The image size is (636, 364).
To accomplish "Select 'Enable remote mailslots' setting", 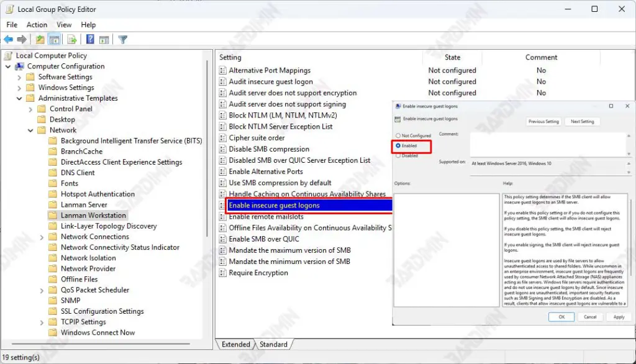I will click(x=266, y=217).
